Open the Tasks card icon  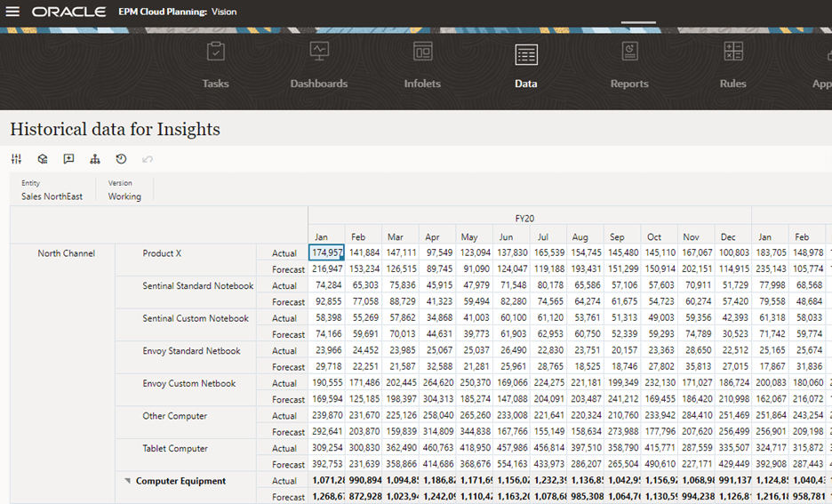(215, 52)
